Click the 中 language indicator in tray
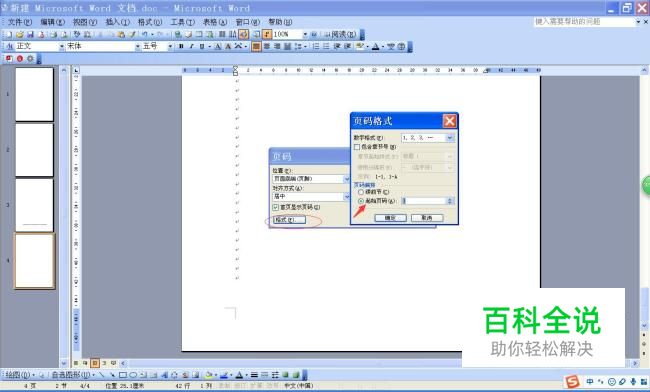The height and width of the screenshot is (392, 650). pyautogui.click(x=589, y=382)
